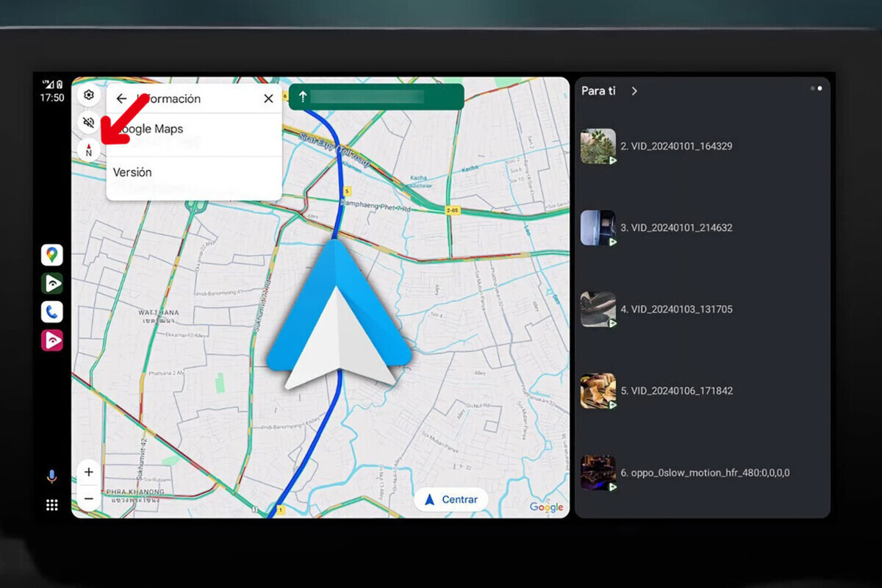The width and height of the screenshot is (882, 588).
Task: Close the Información panel
Action: [268, 98]
